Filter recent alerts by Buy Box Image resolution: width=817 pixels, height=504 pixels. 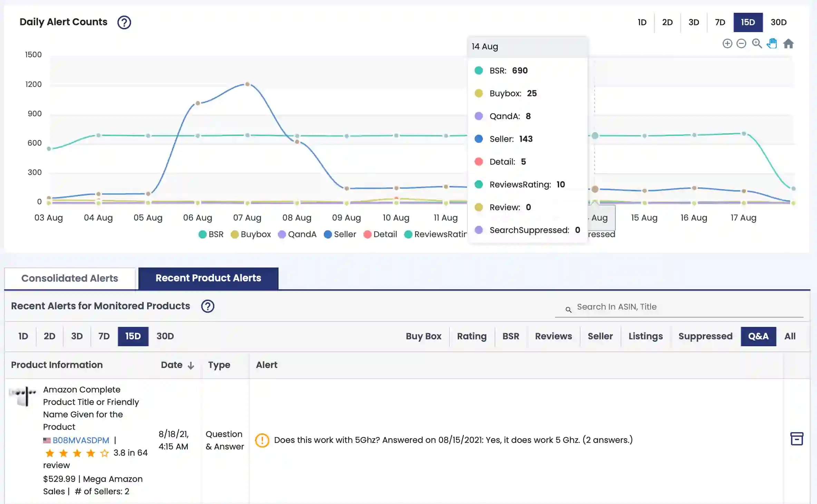[423, 336]
